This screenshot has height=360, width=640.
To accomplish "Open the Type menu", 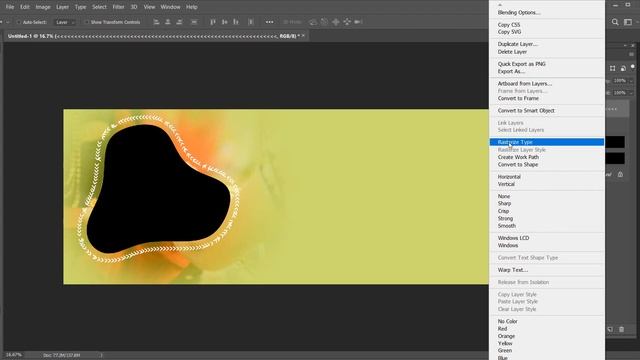I will 80,7.
